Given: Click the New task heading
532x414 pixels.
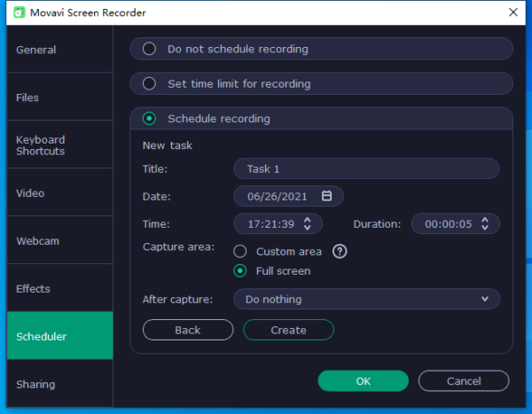Looking at the screenshot, I should tap(168, 145).
